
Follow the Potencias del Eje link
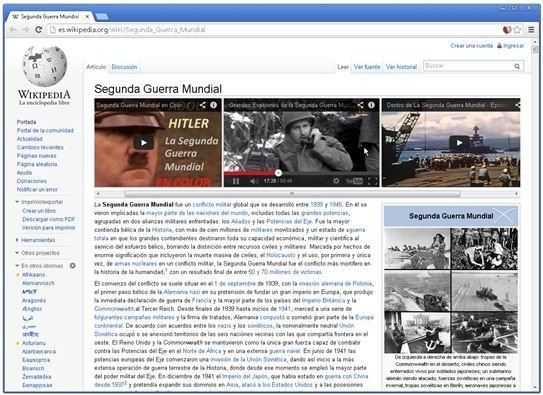point(289,221)
